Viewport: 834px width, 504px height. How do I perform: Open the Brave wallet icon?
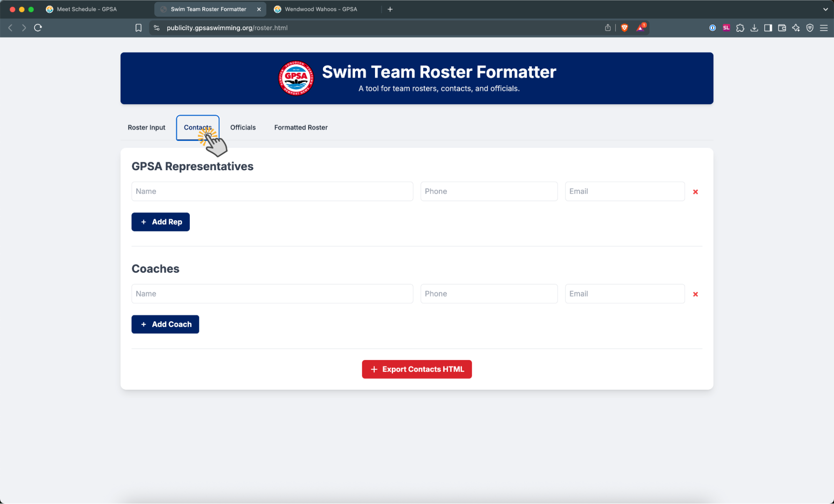point(782,28)
